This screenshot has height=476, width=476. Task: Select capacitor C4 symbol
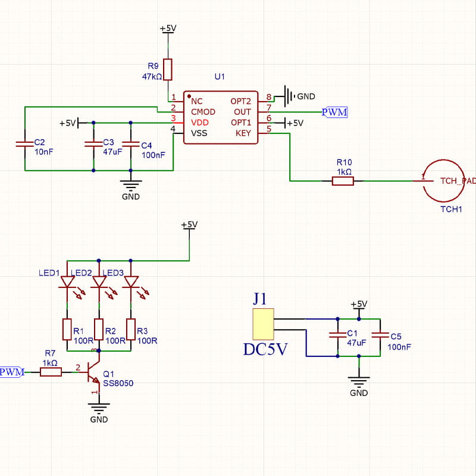pos(131,144)
